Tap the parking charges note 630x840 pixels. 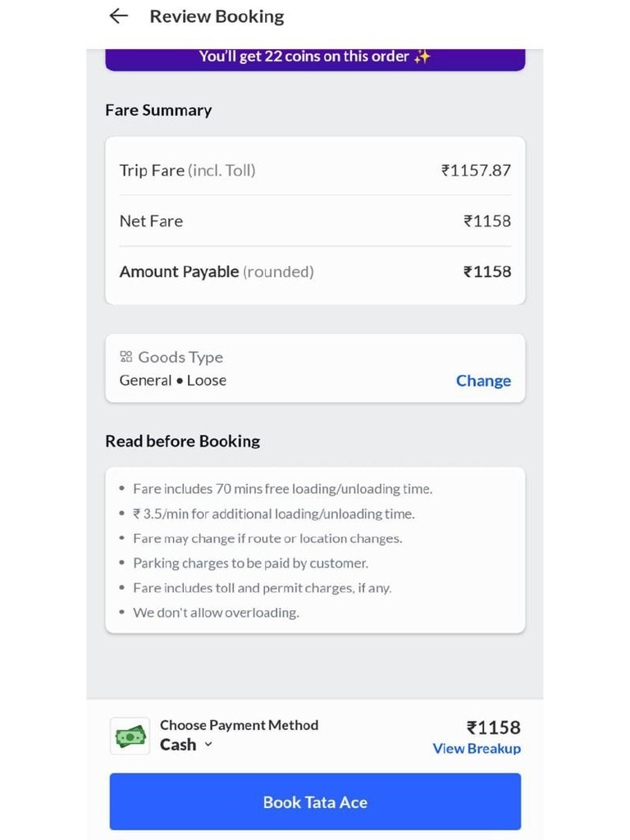[251, 563]
